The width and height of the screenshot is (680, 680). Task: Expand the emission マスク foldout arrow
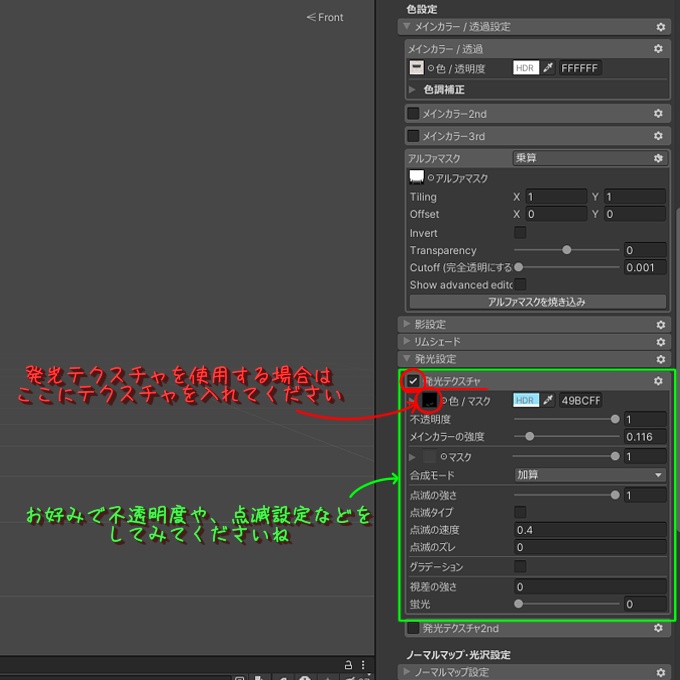(x=412, y=457)
